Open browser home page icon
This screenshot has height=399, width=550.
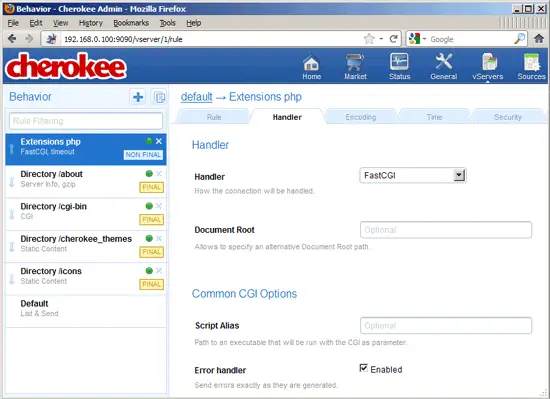tap(539, 39)
